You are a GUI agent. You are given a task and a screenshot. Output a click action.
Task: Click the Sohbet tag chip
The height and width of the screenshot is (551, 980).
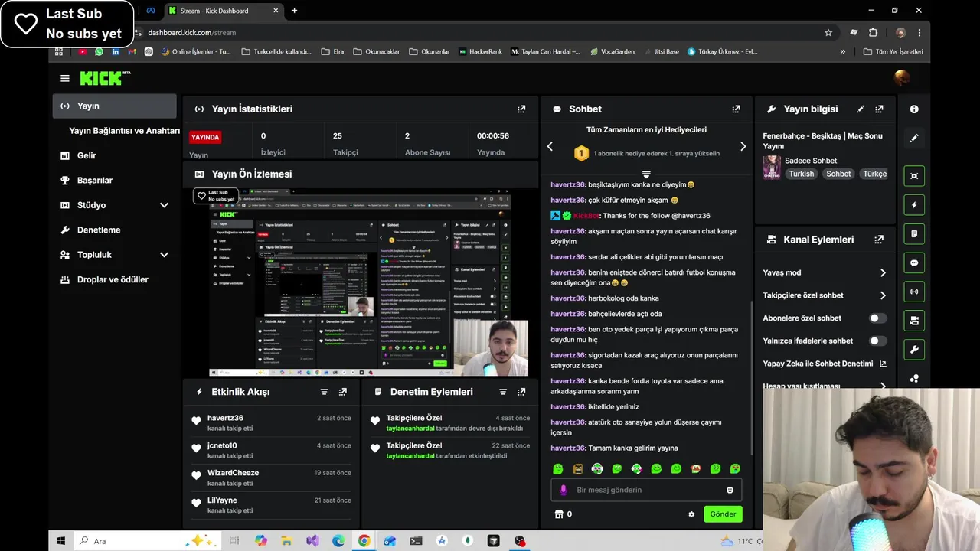coord(838,174)
